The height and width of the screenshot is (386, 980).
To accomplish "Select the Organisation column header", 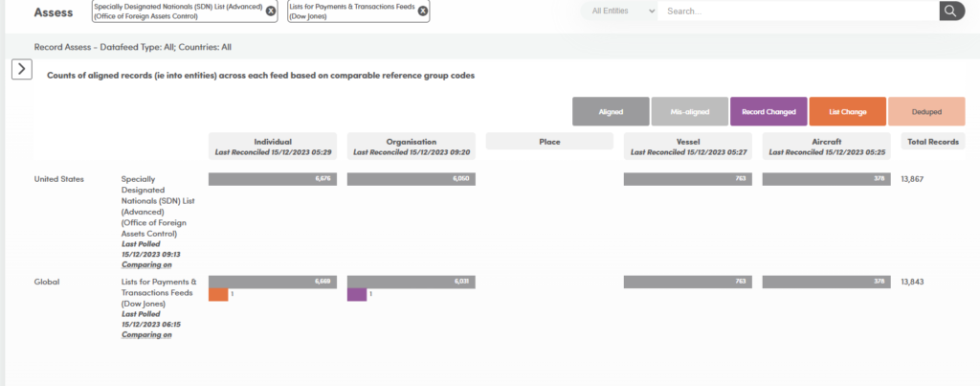I will tap(412, 146).
